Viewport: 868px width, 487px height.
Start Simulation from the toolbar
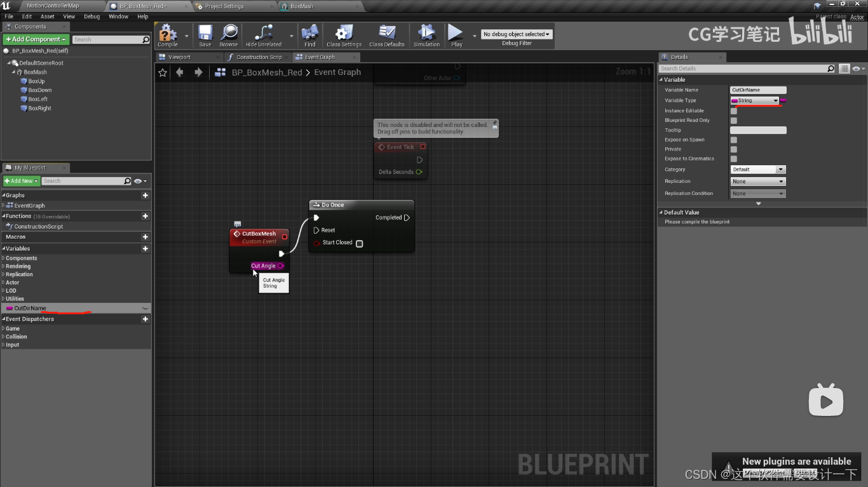pos(426,36)
